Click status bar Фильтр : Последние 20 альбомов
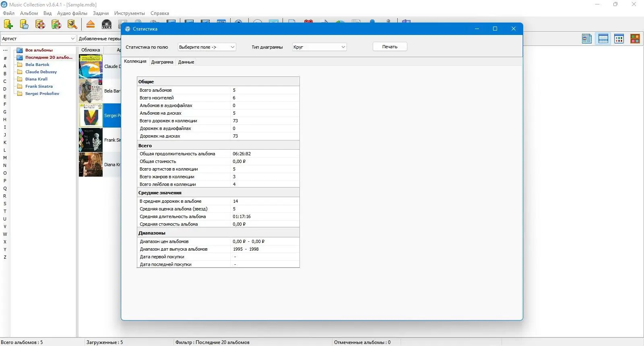 click(212, 342)
